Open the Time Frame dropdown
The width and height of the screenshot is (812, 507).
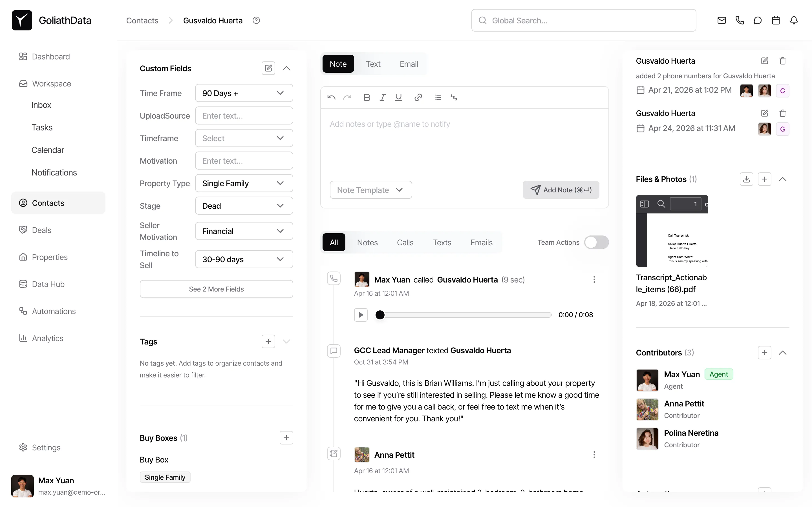click(244, 93)
